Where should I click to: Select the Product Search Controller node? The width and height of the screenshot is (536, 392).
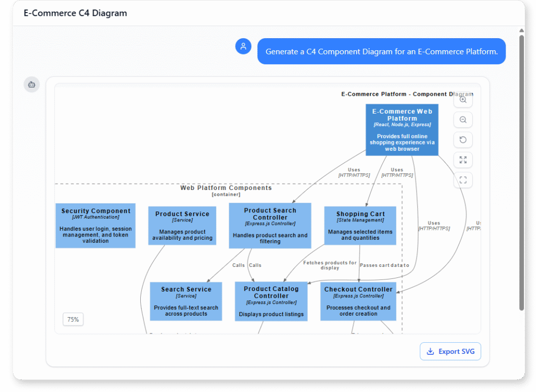270,225
